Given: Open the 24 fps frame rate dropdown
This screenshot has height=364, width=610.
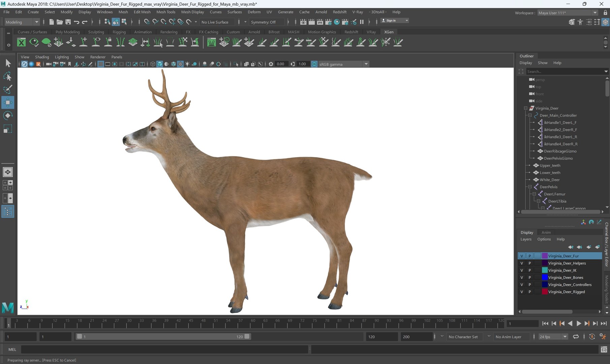Looking at the screenshot, I should (x=553, y=337).
